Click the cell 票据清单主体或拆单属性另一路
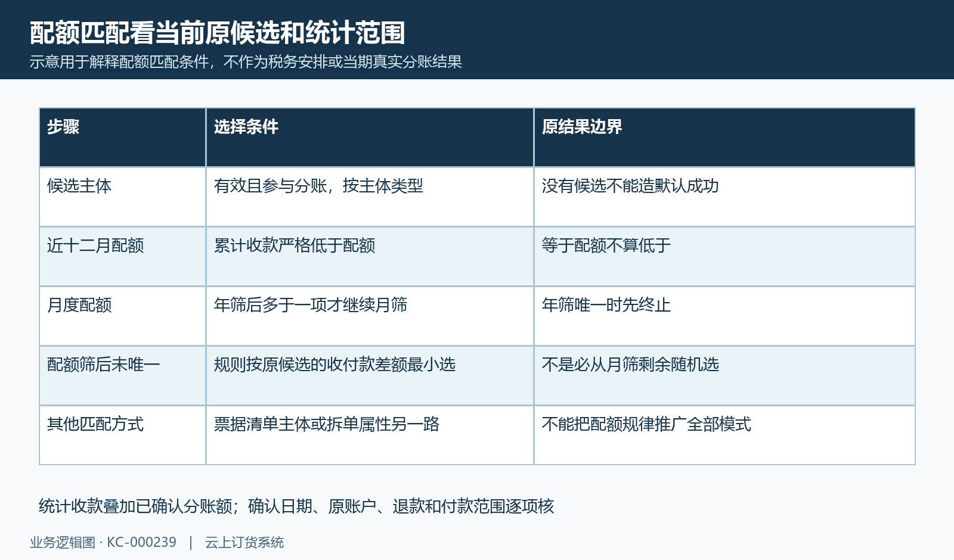Viewport: 954px width, 560px height. pyautogui.click(x=370, y=435)
